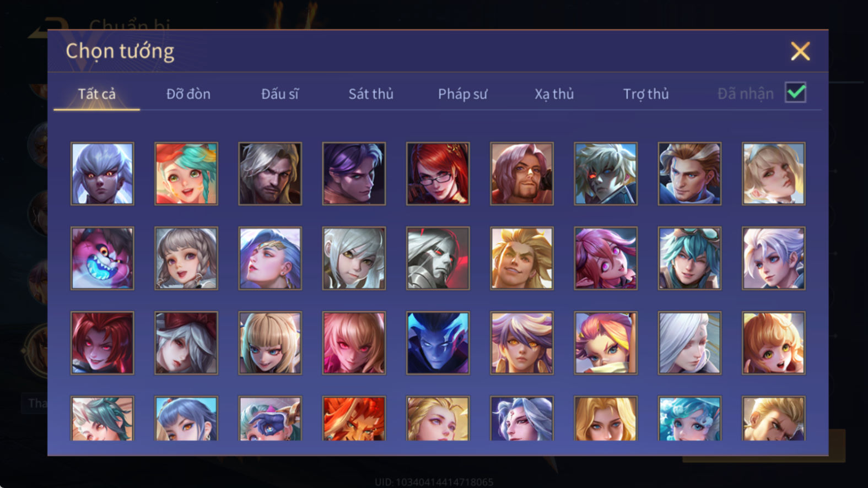Image resolution: width=868 pixels, height=488 pixels.
Task: Pick the girl with red and teal hair
Action: (186, 173)
